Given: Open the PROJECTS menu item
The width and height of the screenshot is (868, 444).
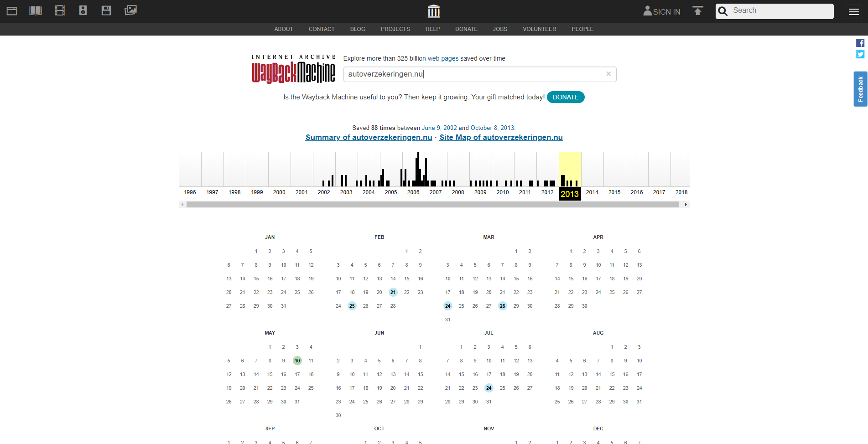Looking at the screenshot, I should click(x=395, y=29).
